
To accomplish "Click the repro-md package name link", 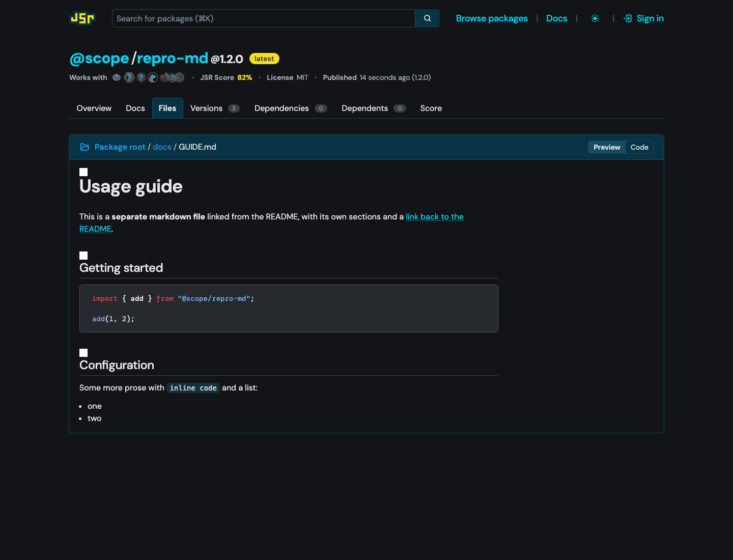I will [173, 58].
